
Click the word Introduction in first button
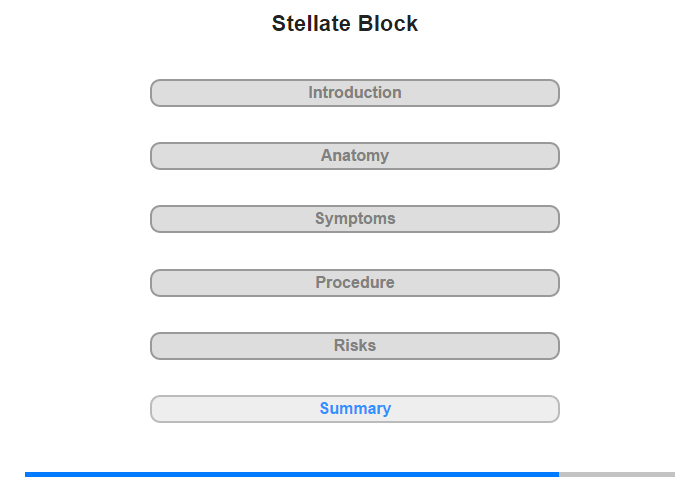[355, 92]
